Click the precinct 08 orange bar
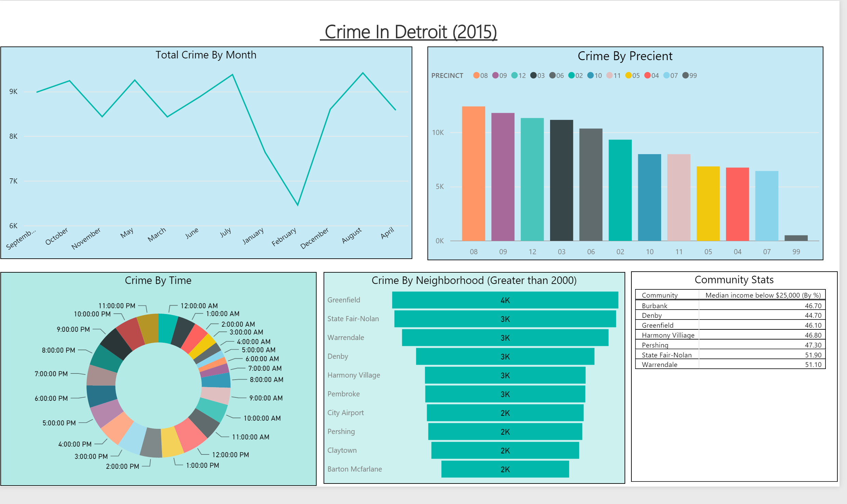This screenshot has width=847, height=504. coord(474,174)
